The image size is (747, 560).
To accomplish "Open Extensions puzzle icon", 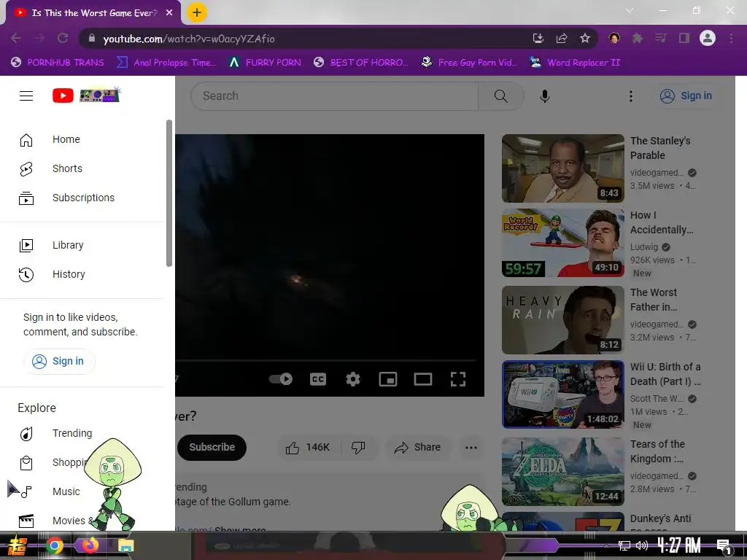I will click(638, 38).
